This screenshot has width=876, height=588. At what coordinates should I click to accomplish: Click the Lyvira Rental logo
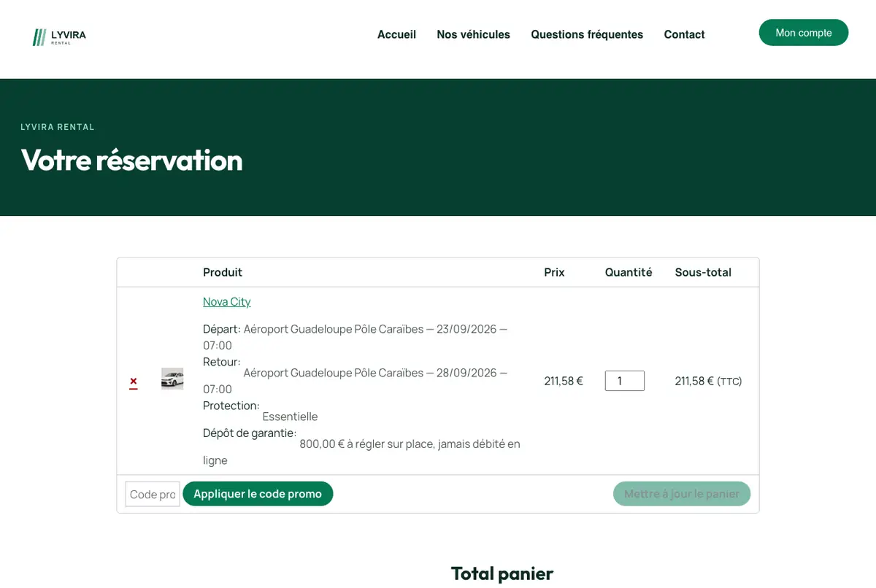pyautogui.click(x=59, y=37)
